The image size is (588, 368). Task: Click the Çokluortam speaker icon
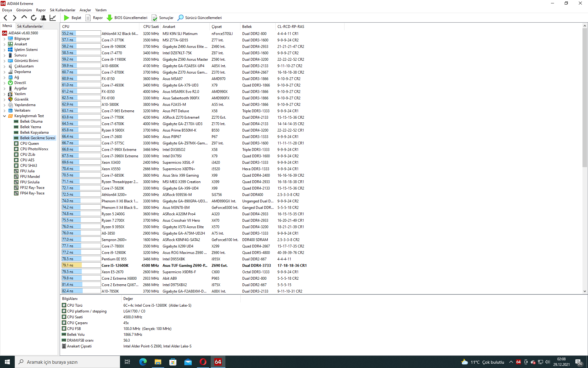click(x=10, y=66)
